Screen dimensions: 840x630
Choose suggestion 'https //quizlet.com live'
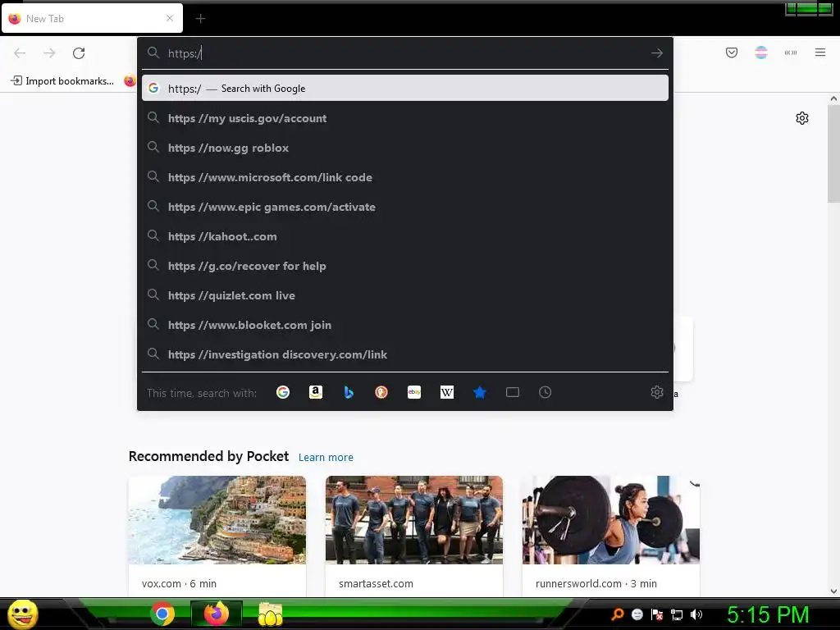pyautogui.click(x=405, y=295)
